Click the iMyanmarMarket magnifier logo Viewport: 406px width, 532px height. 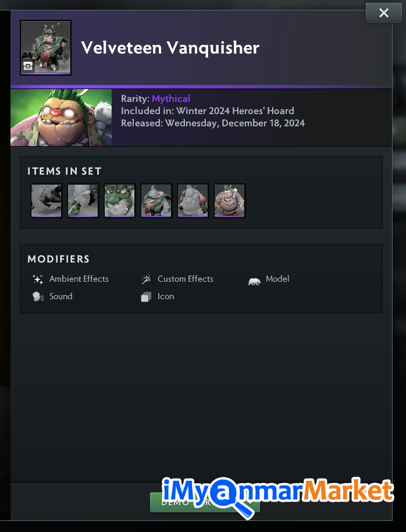[x=278, y=495]
